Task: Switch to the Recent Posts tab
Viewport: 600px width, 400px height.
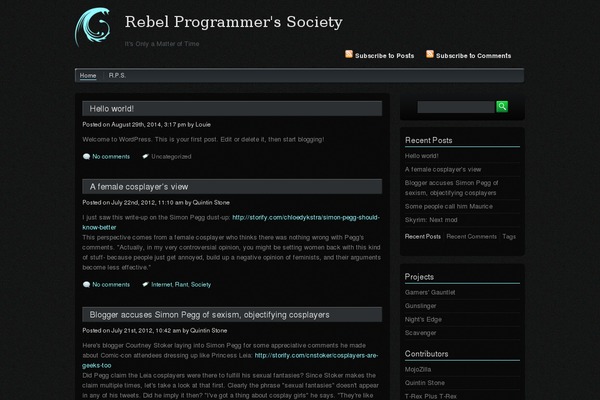Action: pos(423,237)
